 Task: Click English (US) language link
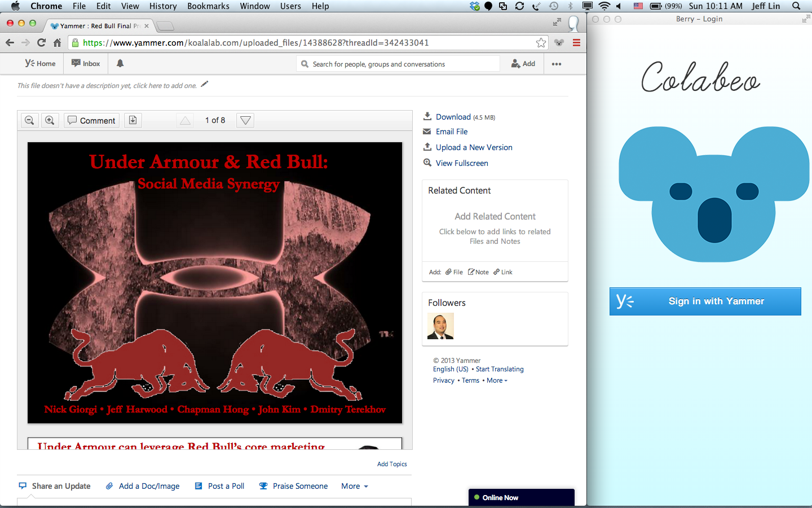tap(451, 369)
